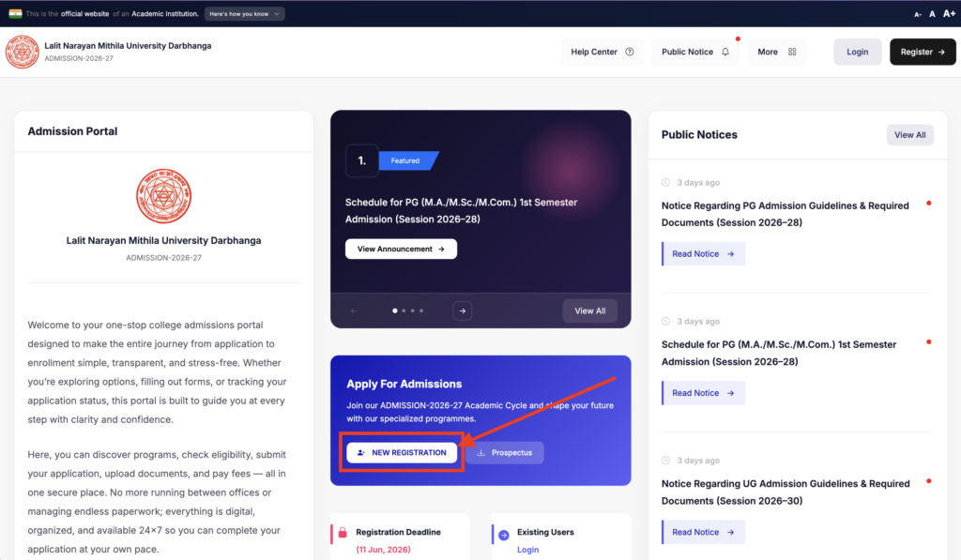Click the "Admission Portal" panel heading
This screenshot has height=560, width=961.
pyautogui.click(x=72, y=131)
